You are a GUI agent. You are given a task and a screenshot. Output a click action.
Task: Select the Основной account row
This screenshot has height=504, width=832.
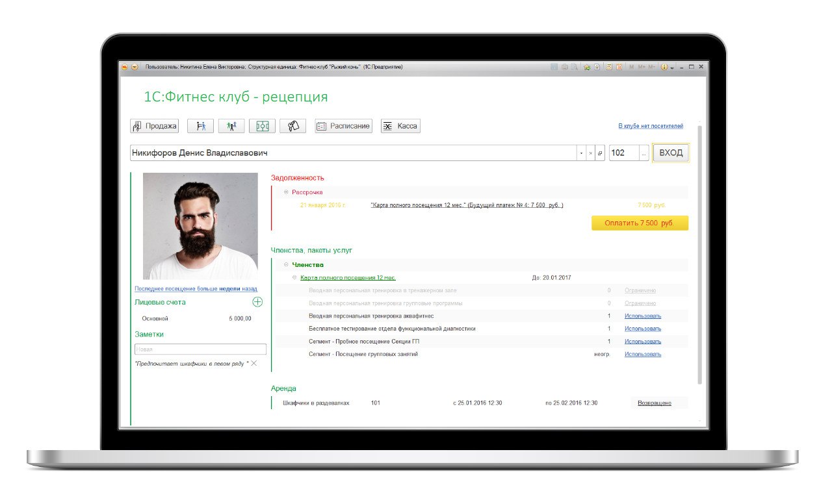198,319
